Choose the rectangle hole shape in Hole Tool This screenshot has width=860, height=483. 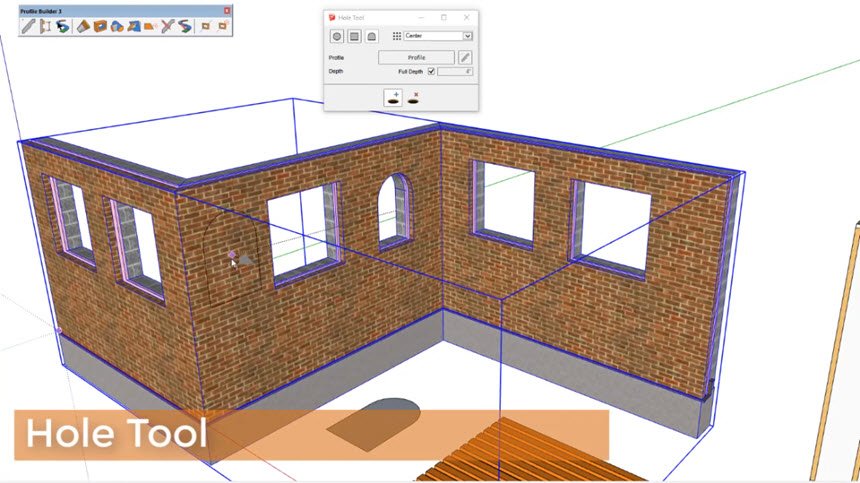tap(354, 36)
